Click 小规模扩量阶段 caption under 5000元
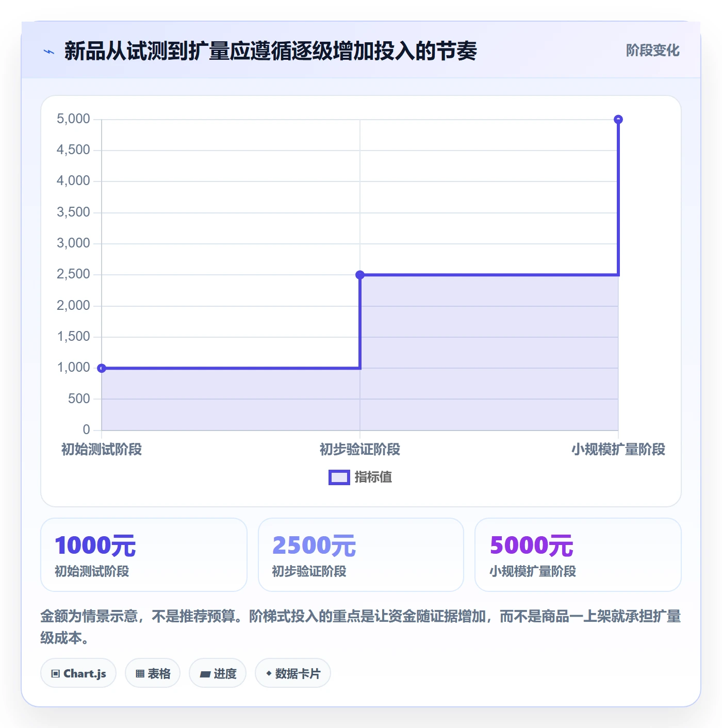722x728 pixels. point(533,571)
